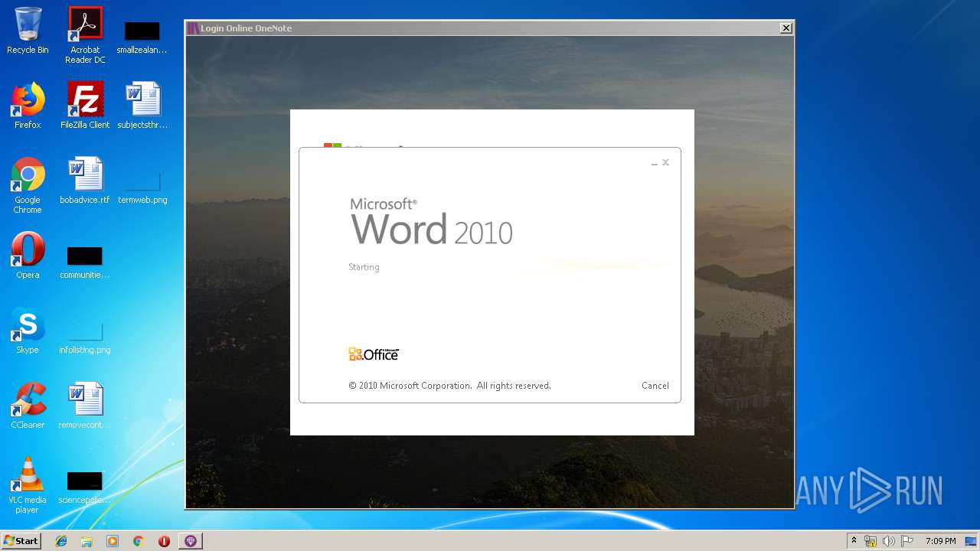Open Google Chrome desktop shortcut
The width and height of the screenshot is (980, 551).
[x=28, y=186]
